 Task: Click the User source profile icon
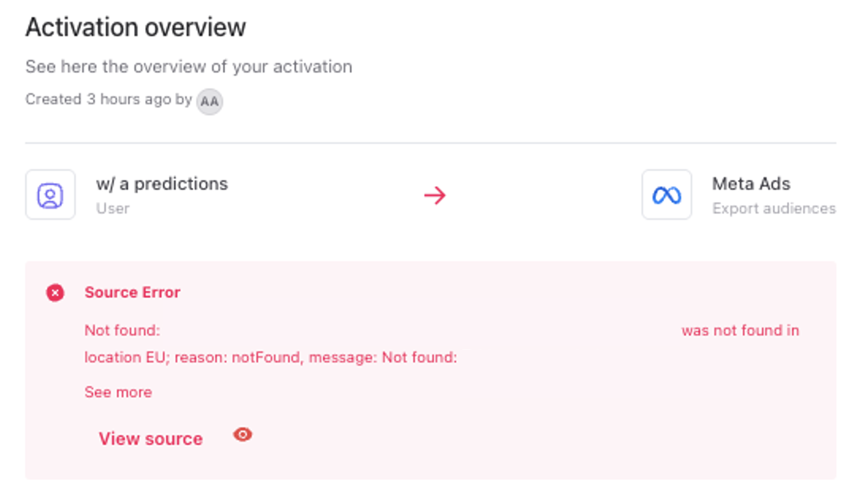50,195
